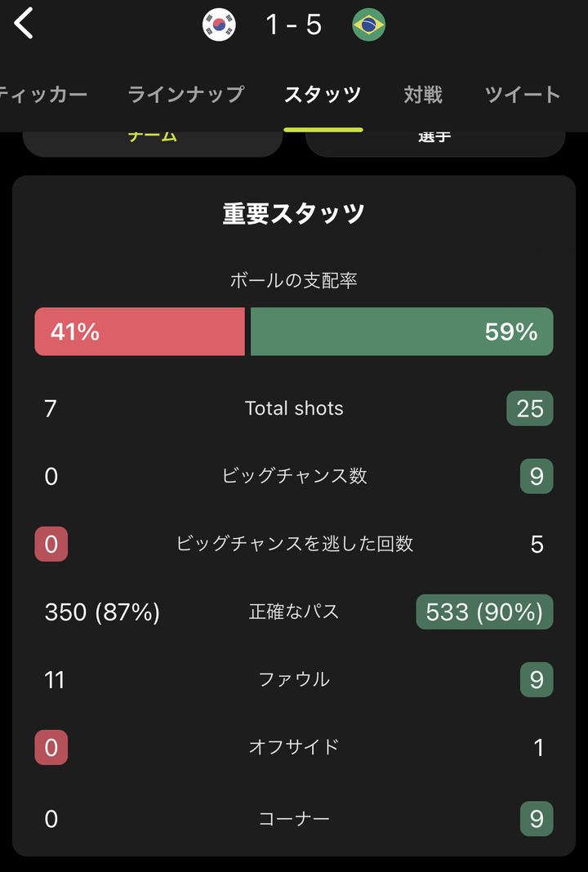Tap the 重要スタッツ heading
The width and height of the screenshot is (588, 872).
[294, 214]
